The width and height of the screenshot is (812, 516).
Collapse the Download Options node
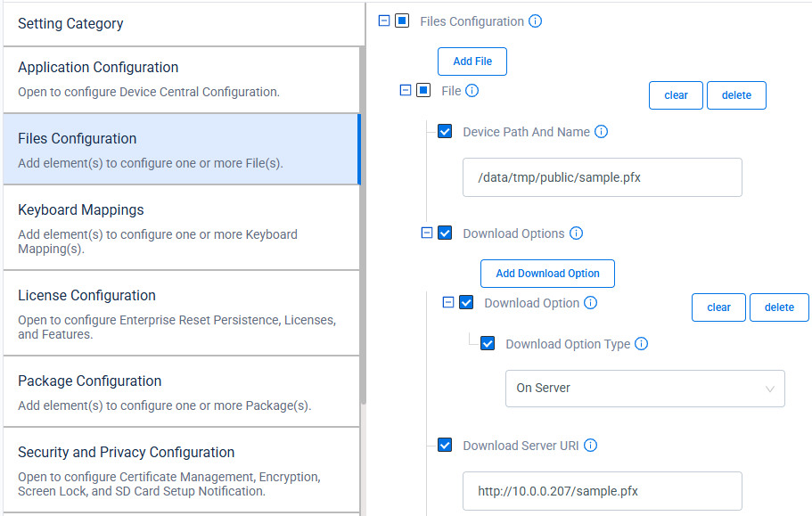point(427,233)
